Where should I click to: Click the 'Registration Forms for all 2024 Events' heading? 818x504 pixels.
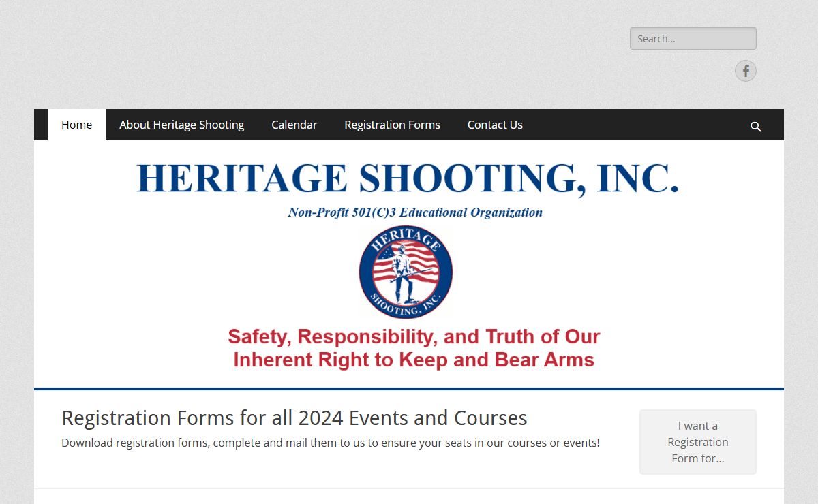tap(294, 418)
